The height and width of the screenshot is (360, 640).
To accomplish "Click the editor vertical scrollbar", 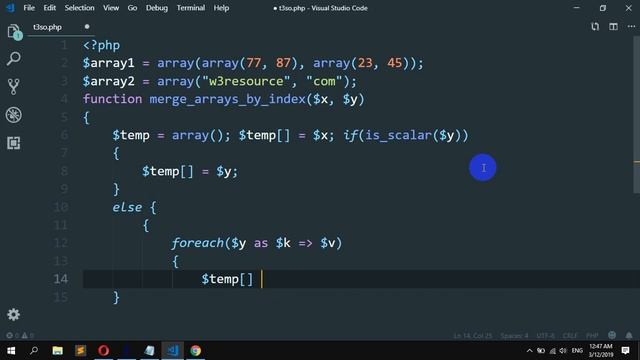I will pos(637,114).
